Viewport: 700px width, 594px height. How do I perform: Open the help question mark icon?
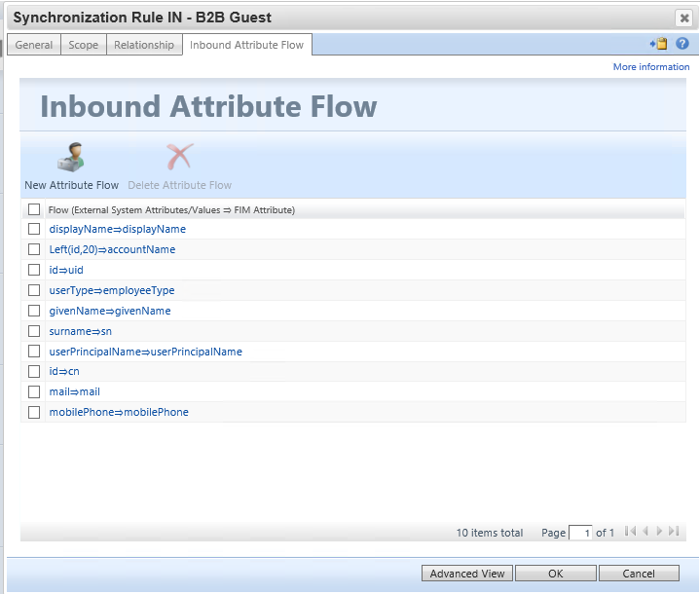pos(682,44)
